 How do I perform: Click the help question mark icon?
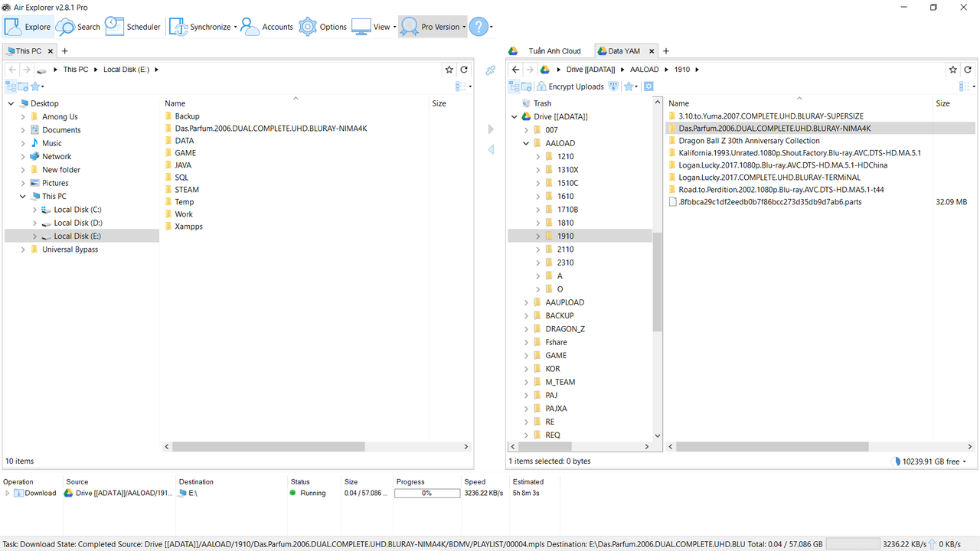[x=479, y=27]
